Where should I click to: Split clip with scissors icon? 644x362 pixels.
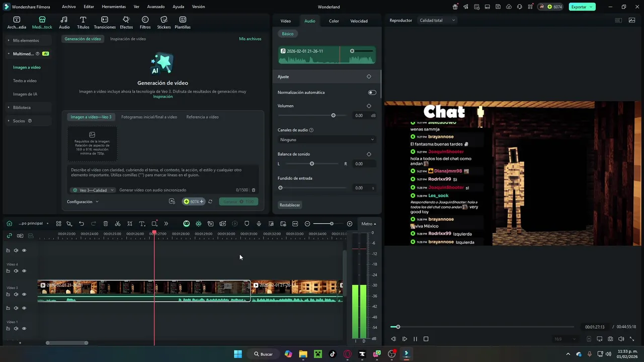point(118,224)
